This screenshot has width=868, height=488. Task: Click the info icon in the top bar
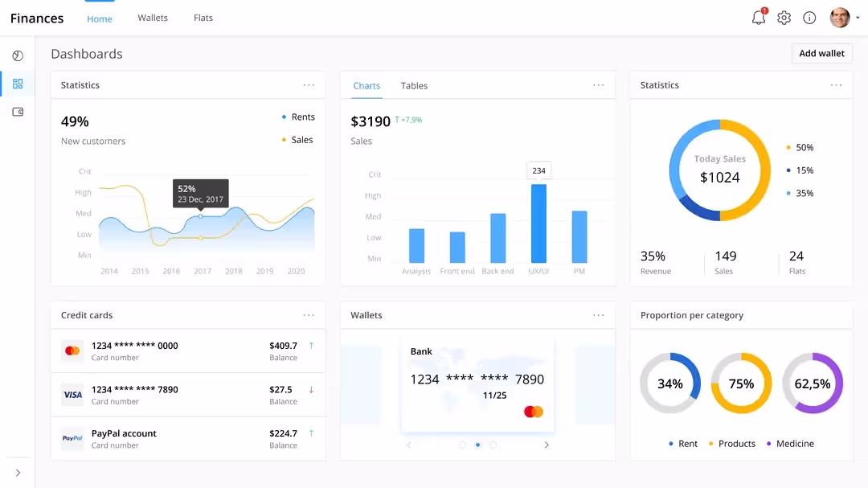coord(809,17)
